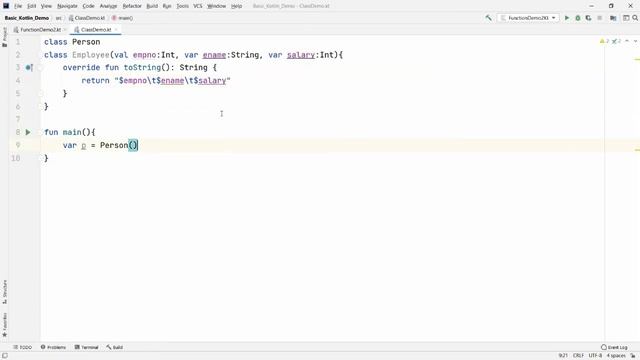This screenshot has width=640, height=360.
Task: Open the Project tool window
Action: pyautogui.click(x=4, y=37)
